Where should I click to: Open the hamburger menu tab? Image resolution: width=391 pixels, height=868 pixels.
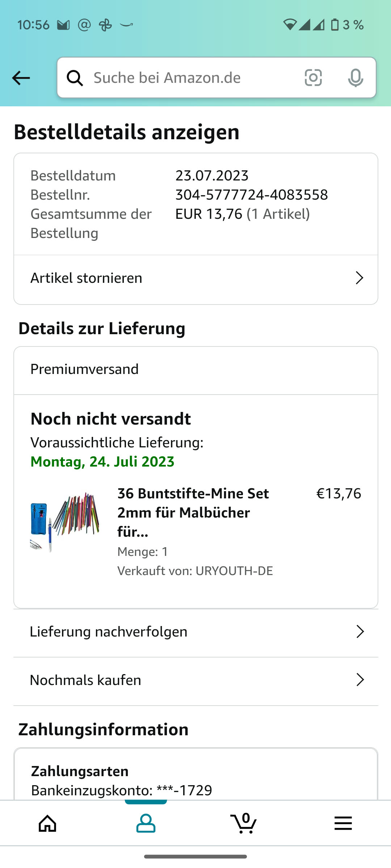coord(343,824)
